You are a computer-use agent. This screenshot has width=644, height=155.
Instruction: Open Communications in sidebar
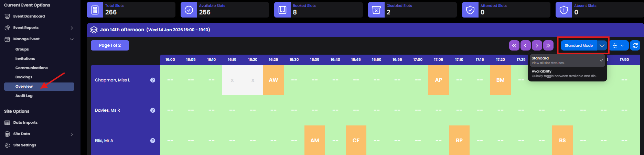[x=31, y=68]
